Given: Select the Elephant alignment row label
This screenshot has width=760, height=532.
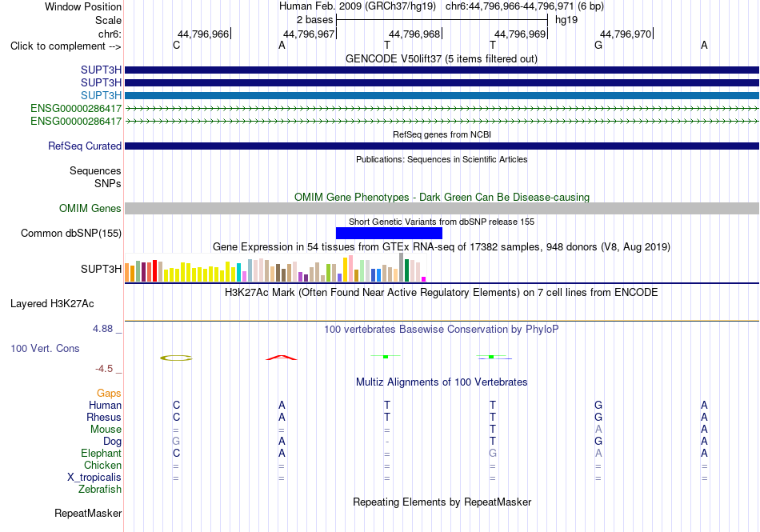Looking at the screenshot, I should [101, 453].
